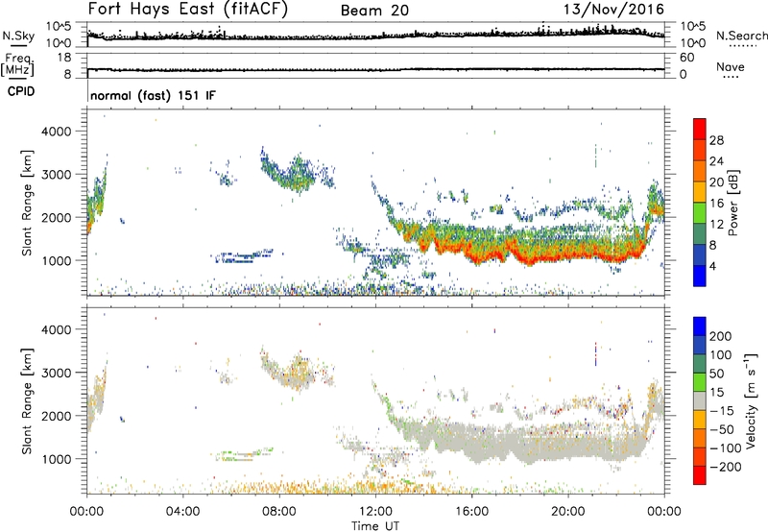The width and height of the screenshot is (768, 532).
Task: Click the "CPID" row label
Action: point(21,91)
